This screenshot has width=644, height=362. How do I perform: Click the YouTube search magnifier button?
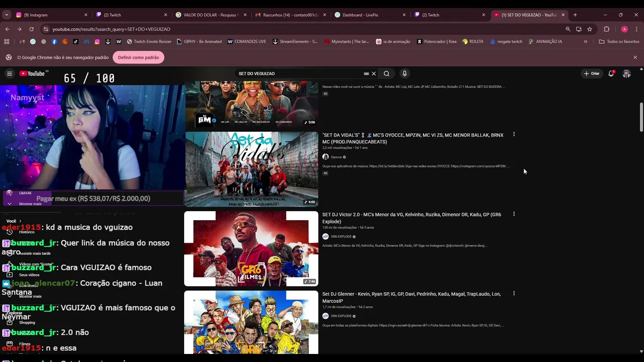click(x=386, y=73)
